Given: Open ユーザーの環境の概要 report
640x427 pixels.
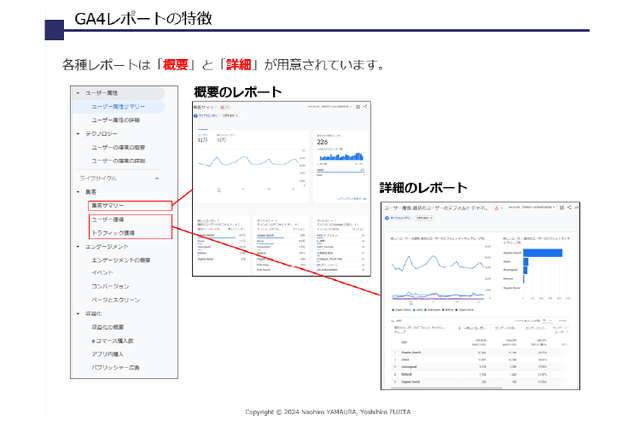Looking at the screenshot, I should 118,147.
